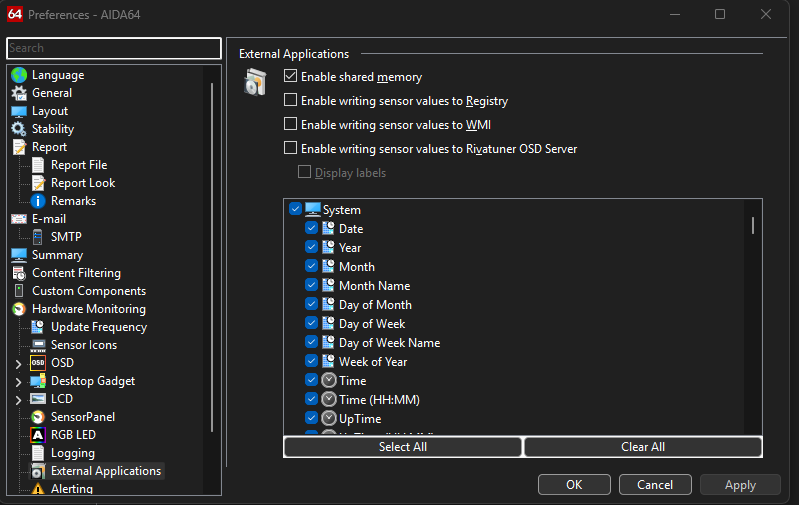The image size is (799, 505).
Task: Click the Desktop Gadget icon
Action: click(x=38, y=381)
